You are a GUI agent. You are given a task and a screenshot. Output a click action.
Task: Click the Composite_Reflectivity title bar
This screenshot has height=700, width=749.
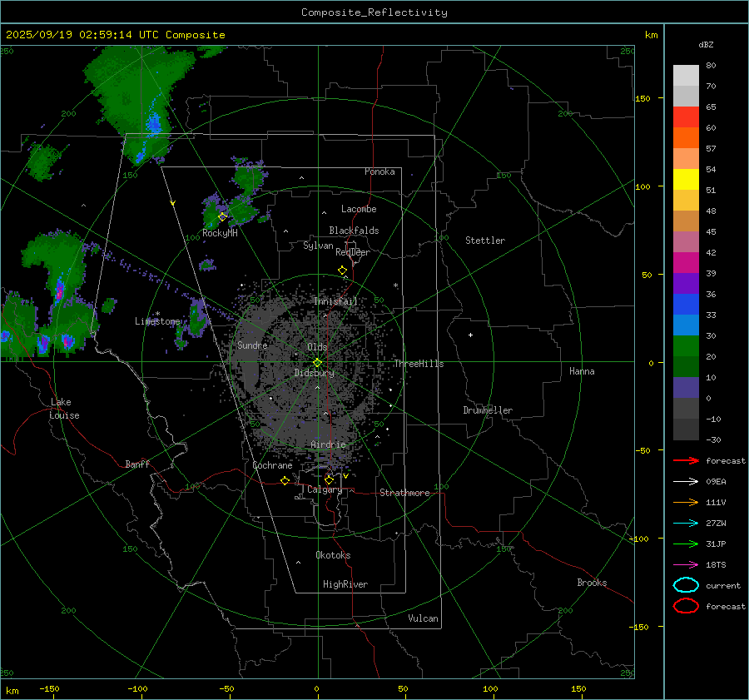click(374, 12)
